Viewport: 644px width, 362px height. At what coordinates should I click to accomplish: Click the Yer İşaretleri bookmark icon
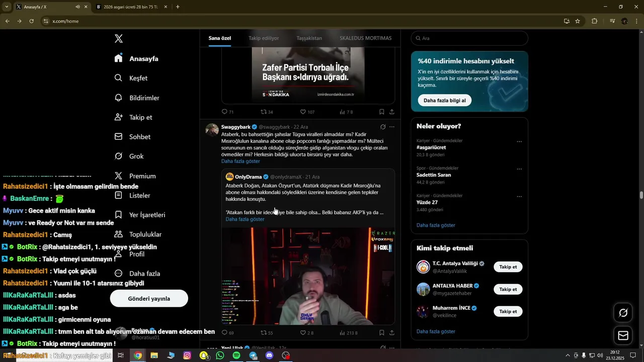click(x=118, y=215)
